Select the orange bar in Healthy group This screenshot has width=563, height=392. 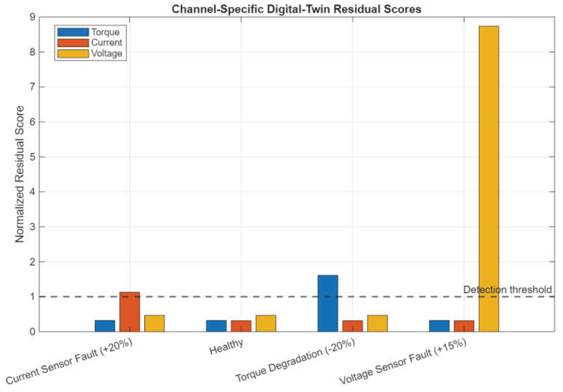[241, 326]
